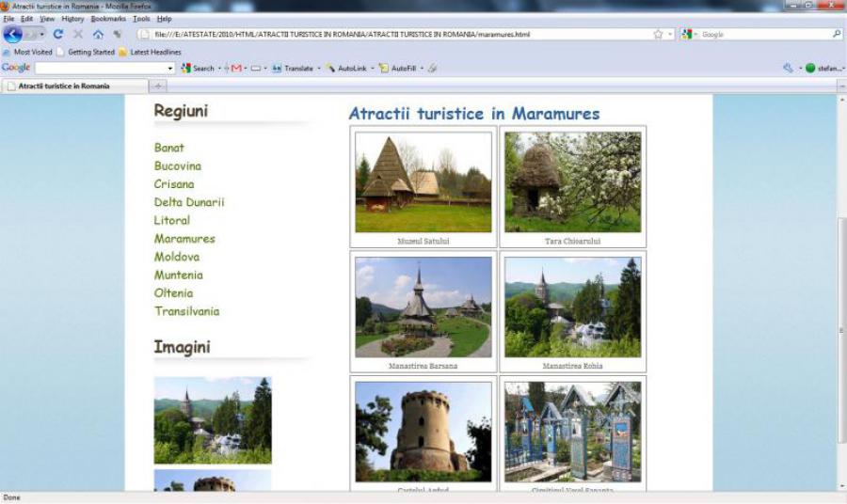Image resolution: width=847 pixels, height=504 pixels.
Task: Open the Help menu
Action: tap(164, 19)
